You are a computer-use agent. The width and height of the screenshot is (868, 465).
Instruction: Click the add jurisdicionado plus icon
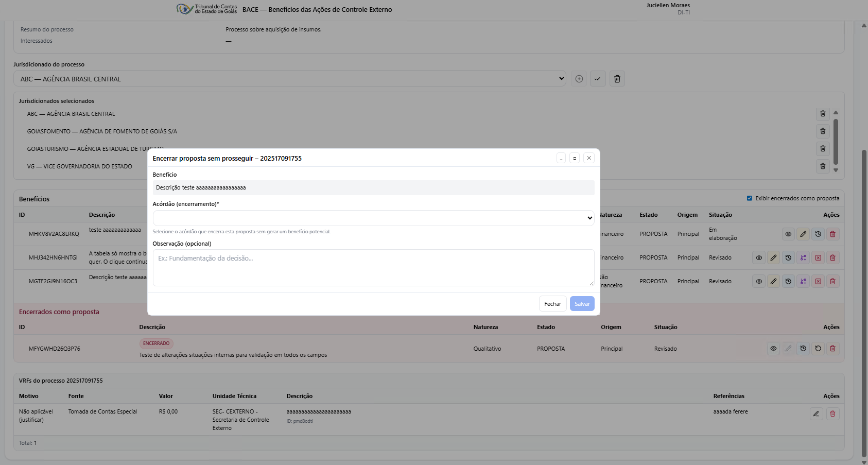tap(579, 79)
